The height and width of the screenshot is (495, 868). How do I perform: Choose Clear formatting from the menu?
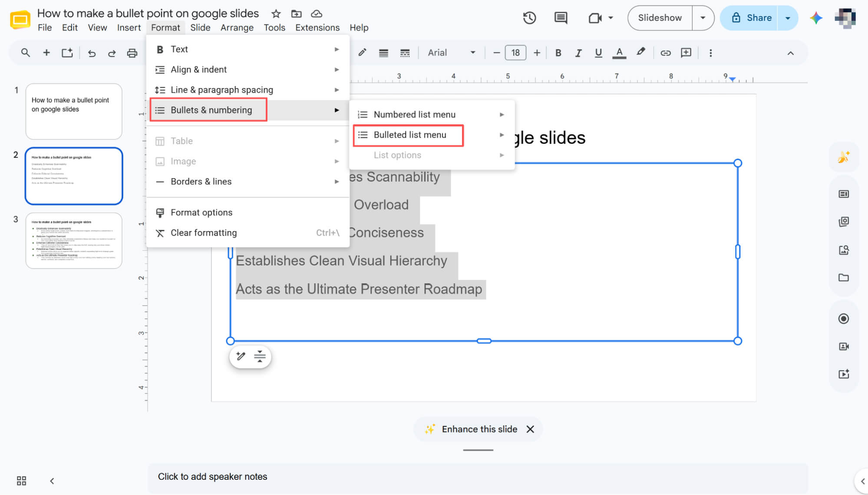point(248,233)
